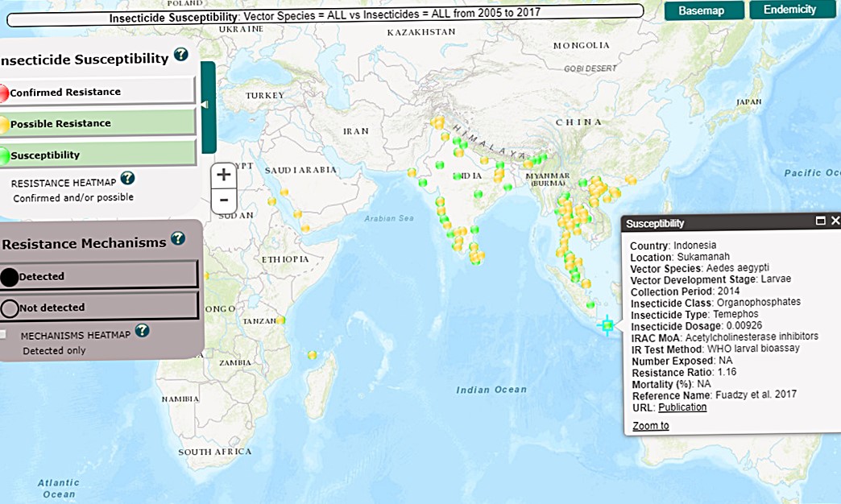Toggle Not detected mechanisms
This screenshot has width=841, height=504.
click(x=99, y=308)
